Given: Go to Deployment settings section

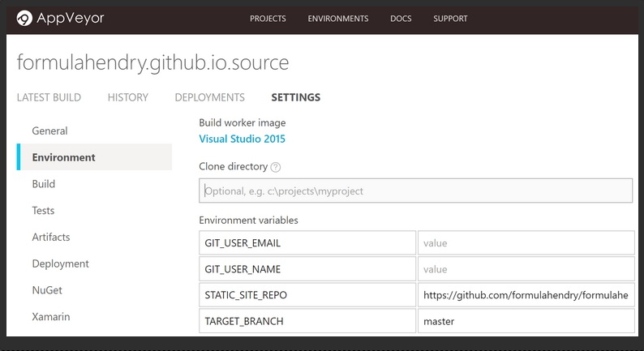Looking at the screenshot, I should point(60,263).
